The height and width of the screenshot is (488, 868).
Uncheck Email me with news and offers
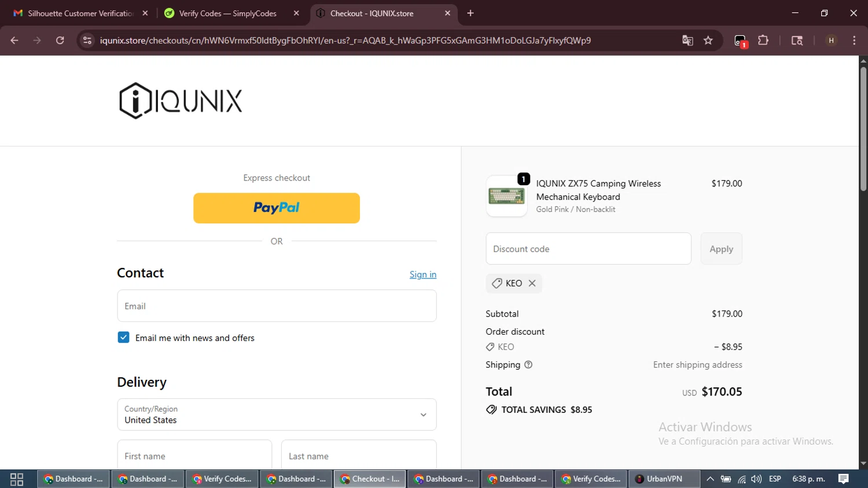tap(123, 337)
